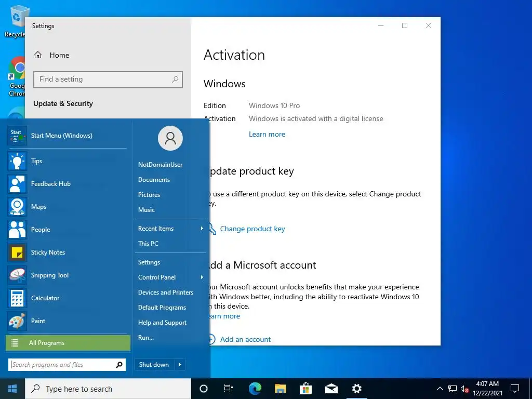This screenshot has height=399, width=532.
Task: Select the Windows 10 Pro edition text
Action: [x=274, y=105]
